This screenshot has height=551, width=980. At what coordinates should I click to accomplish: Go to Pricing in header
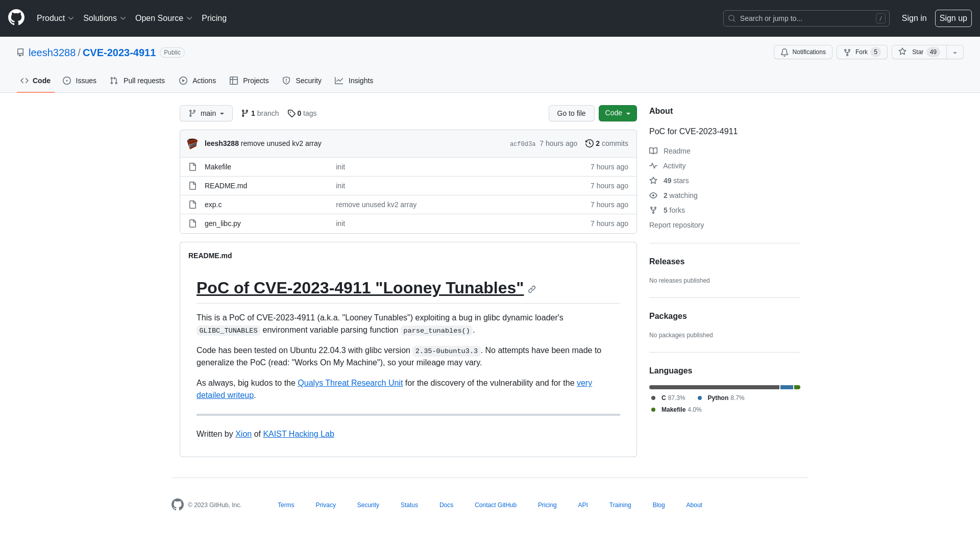pyautogui.click(x=214, y=18)
